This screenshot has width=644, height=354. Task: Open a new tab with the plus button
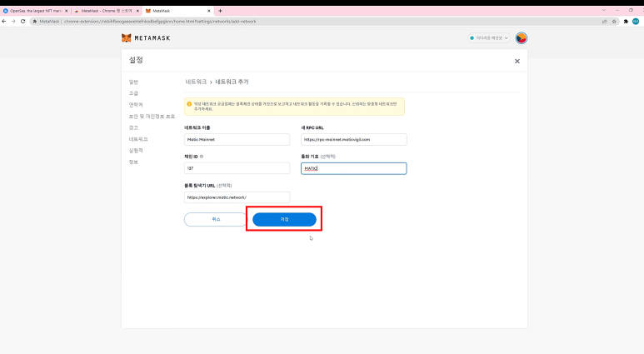220,11
